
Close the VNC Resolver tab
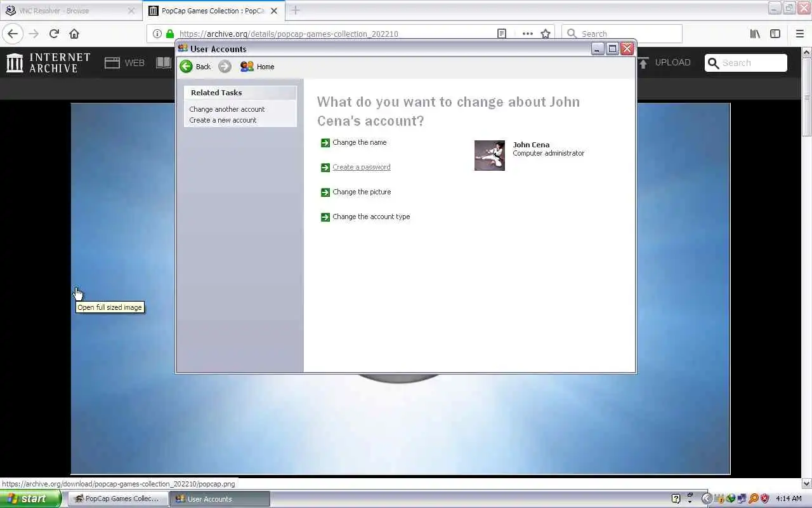pyautogui.click(x=131, y=11)
